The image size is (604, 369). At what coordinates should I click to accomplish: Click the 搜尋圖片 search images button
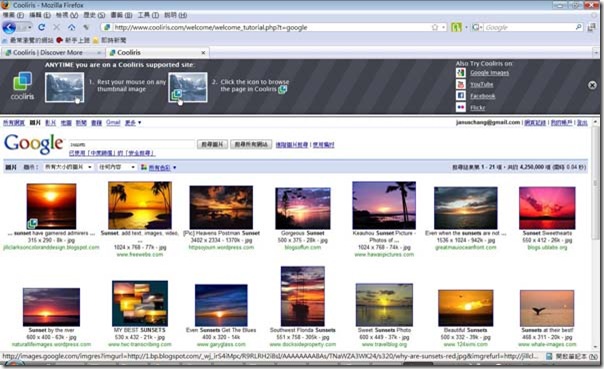coord(212,144)
